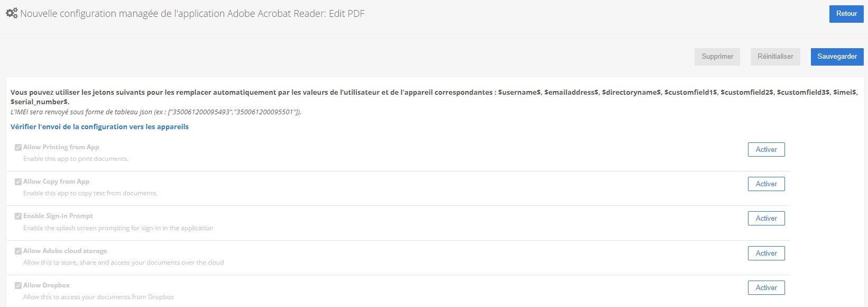Activate the Allow Dropbox setting
Image resolution: width=868 pixels, height=307 pixels.
(767, 288)
